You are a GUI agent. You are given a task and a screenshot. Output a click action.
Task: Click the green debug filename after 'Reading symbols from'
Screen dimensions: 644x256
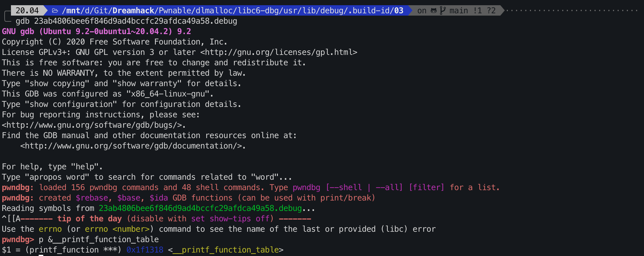(200, 208)
